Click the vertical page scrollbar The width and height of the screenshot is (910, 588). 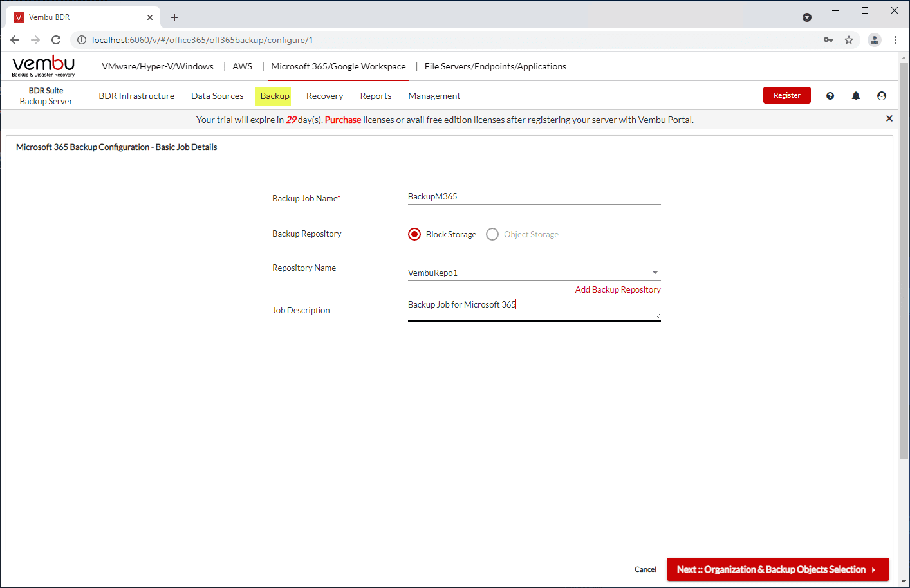[904, 257]
